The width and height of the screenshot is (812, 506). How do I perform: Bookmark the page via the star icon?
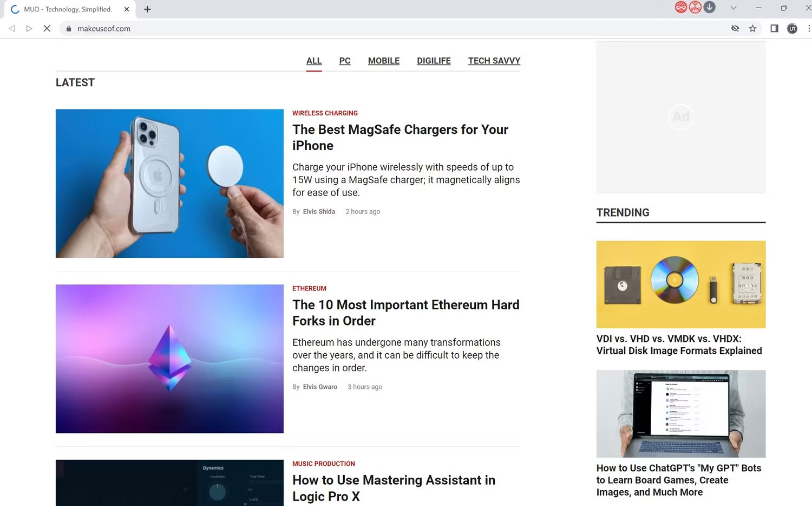click(753, 28)
